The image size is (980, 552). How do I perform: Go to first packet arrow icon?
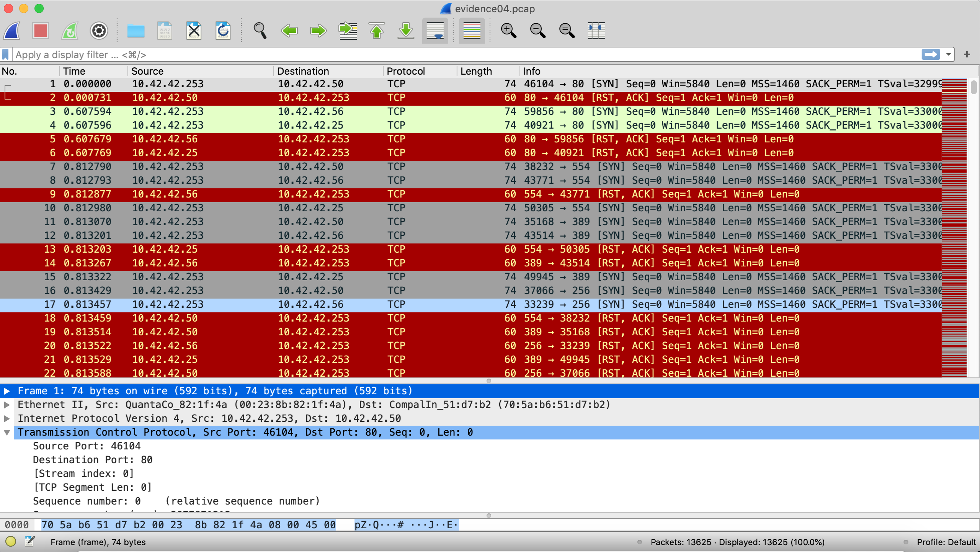[x=377, y=31]
